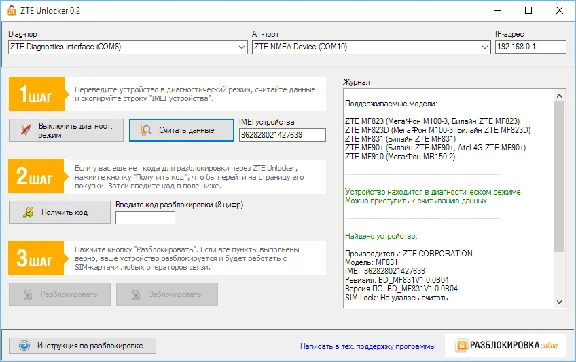The width and height of the screenshot is (576, 362).
Task: Click the РАЗБЛОКИРОВКА online logo
Action: click(x=506, y=345)
